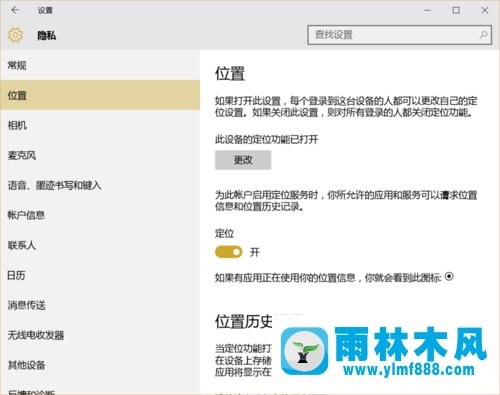This screenshot has width=500, height=395.
Task: Select 帐户信息 in sidebar
Action: click(x=100, y=215)
